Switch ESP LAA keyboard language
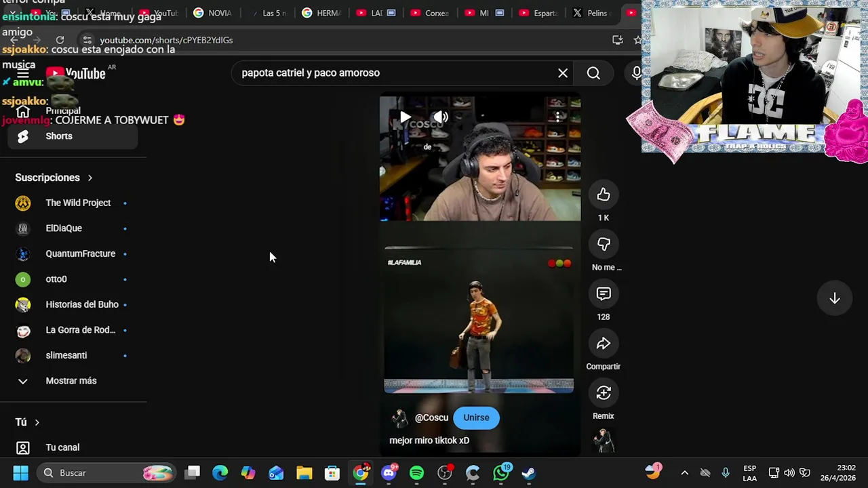This screenshot has height=488, width=868. [x=749, y=473]
